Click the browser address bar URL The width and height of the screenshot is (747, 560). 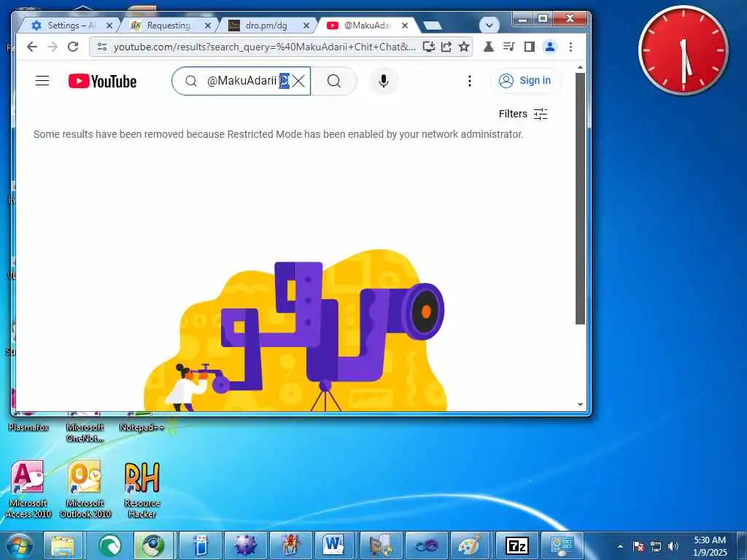pyautogui.click(x=264, y=47)
